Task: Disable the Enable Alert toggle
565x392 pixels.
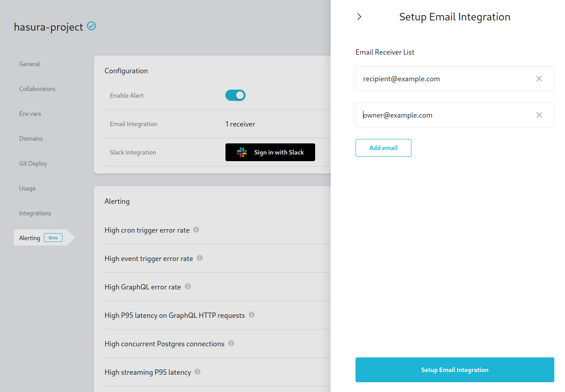Action: [x=235, y=95]
